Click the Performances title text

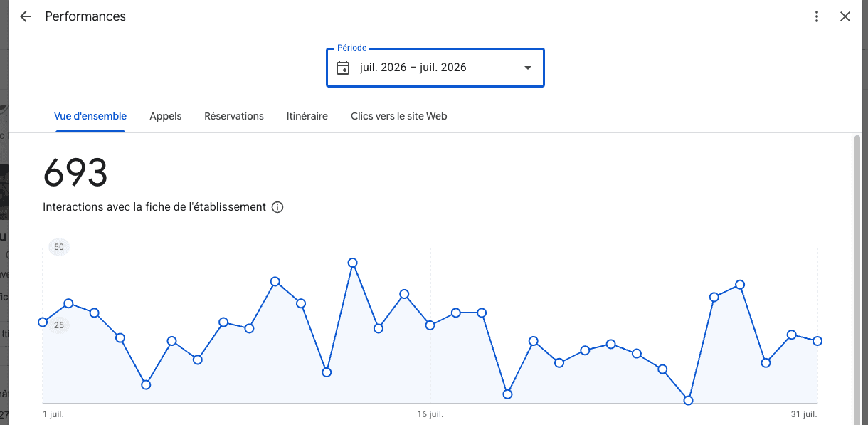click(x=85, y=16)
